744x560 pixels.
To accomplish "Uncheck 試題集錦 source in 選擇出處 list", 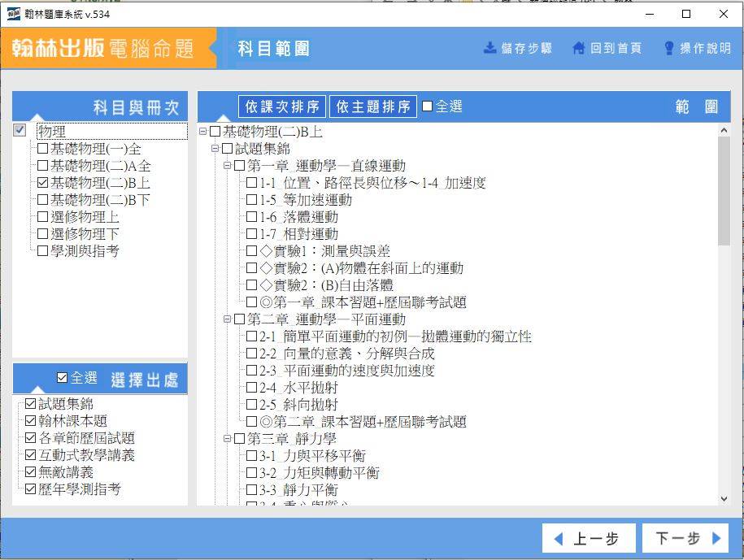I will click(x=30, y=403).
